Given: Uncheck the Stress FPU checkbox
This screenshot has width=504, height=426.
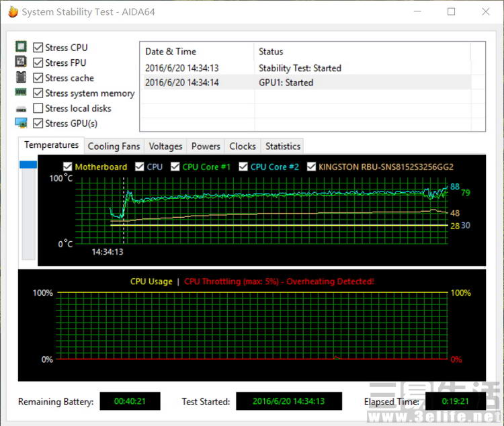Looking at the screenshot, I should point(38,62).
